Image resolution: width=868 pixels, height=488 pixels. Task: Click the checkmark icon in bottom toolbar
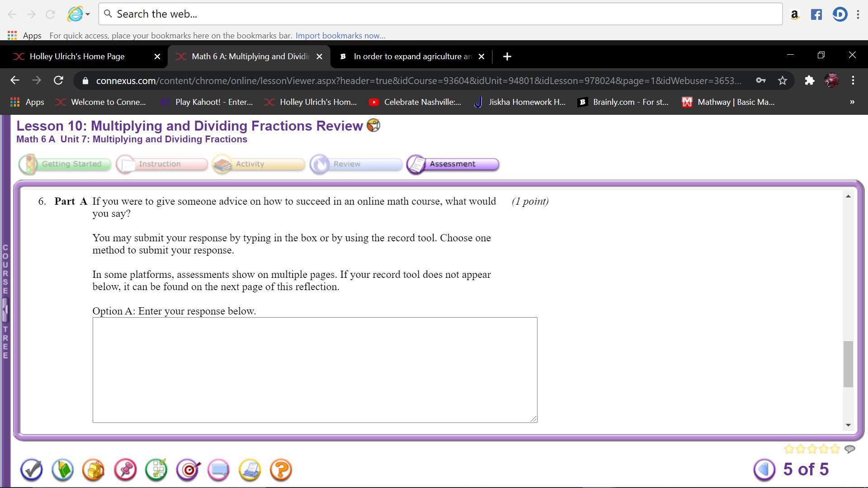31,470
